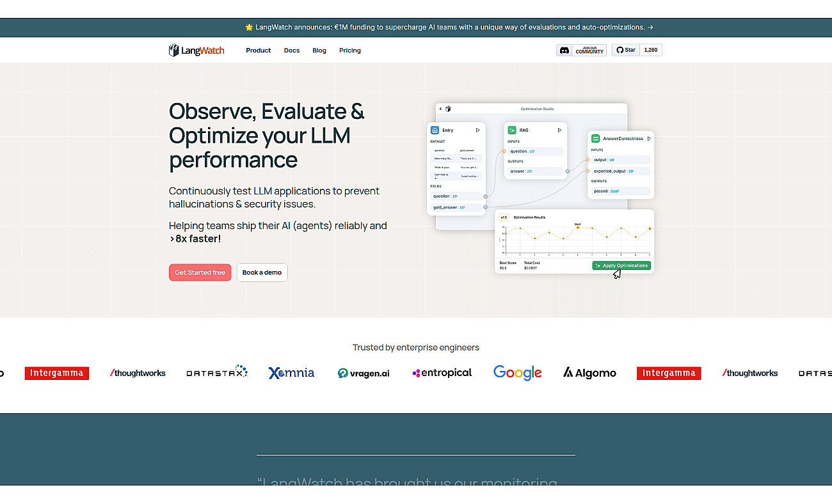Click the Algomo logo
Screen dimensions: 832x504
point(589,373)
